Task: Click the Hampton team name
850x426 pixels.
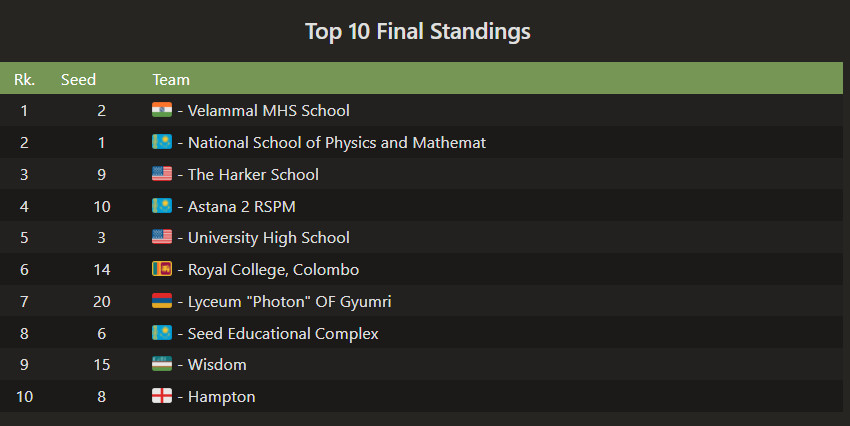Action: click(x=221, y=396)
